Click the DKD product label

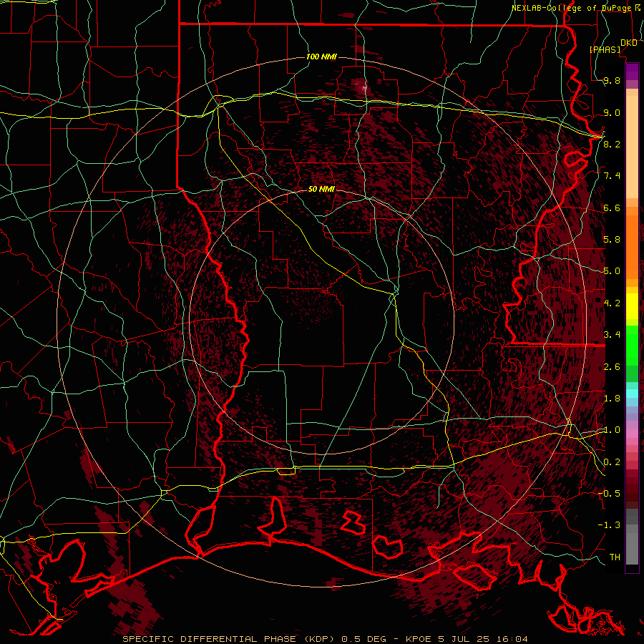(x=628, y=43)
